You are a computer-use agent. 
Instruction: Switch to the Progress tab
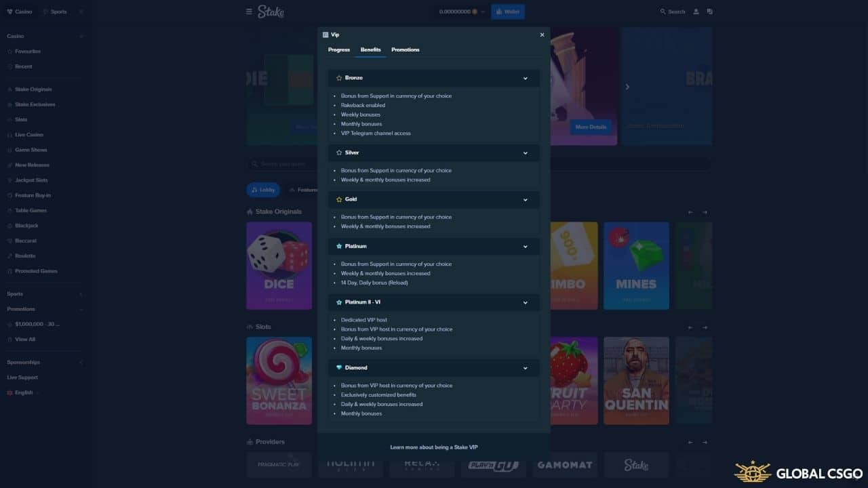pos(339,49)
